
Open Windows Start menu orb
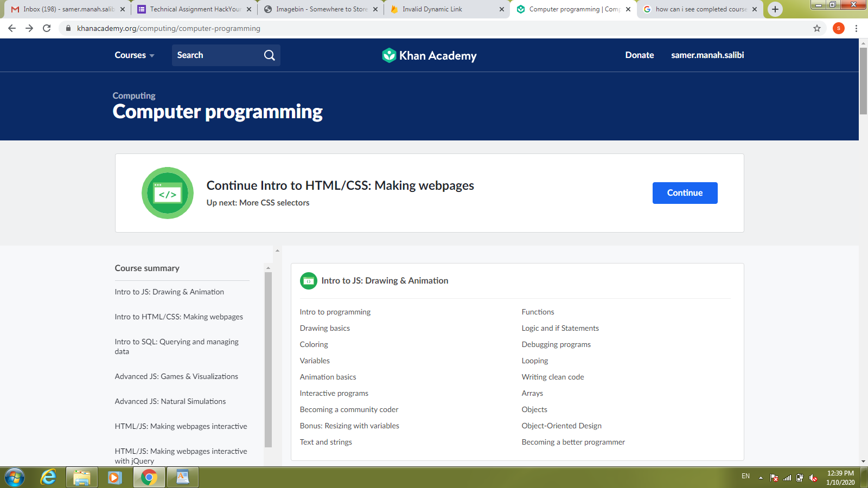pos(15,478)
